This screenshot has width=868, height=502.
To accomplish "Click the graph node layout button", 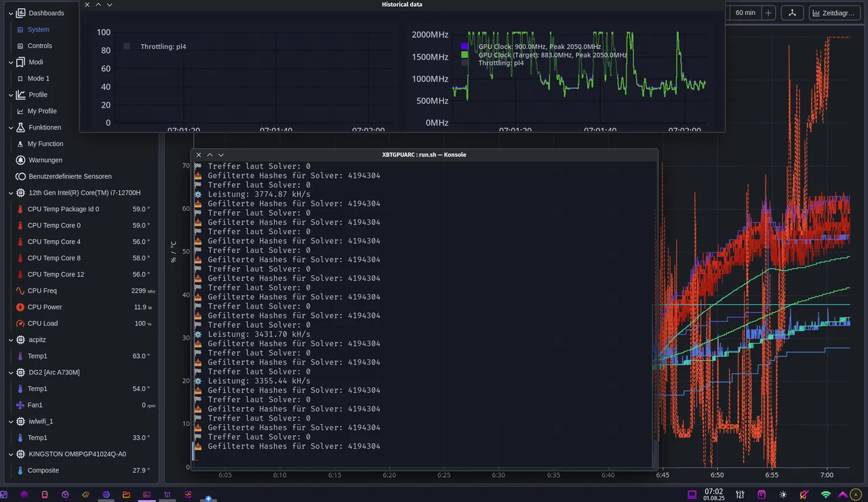I will (793, 13).
